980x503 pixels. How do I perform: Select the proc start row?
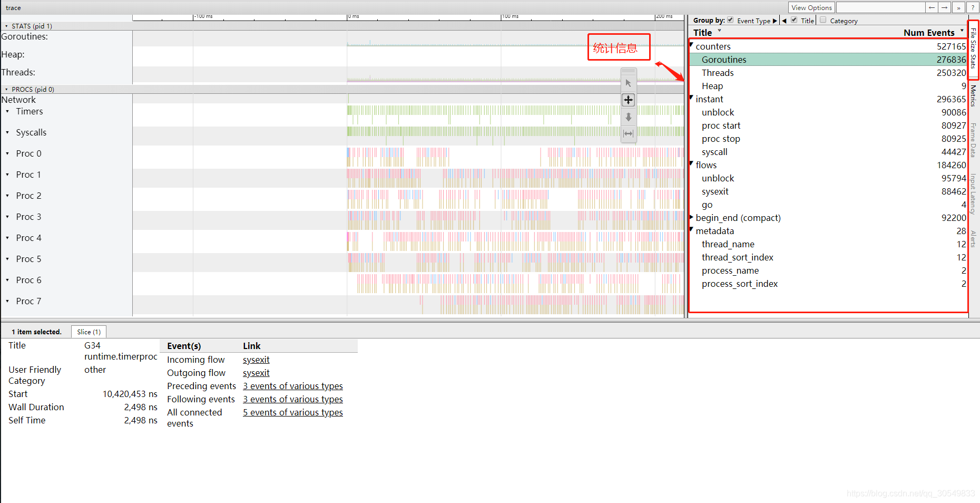pyautogui.click(x=828, y=125)
